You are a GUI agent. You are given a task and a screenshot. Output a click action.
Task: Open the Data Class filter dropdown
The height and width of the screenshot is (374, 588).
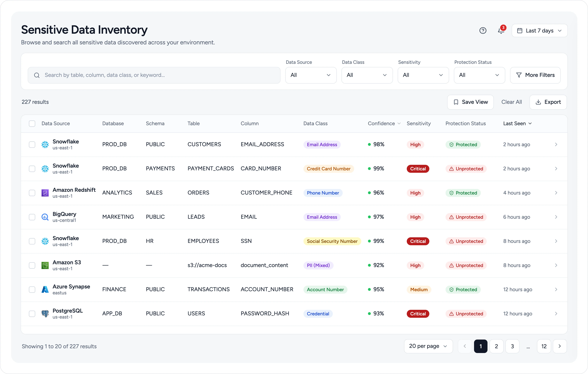pos(367,75)
